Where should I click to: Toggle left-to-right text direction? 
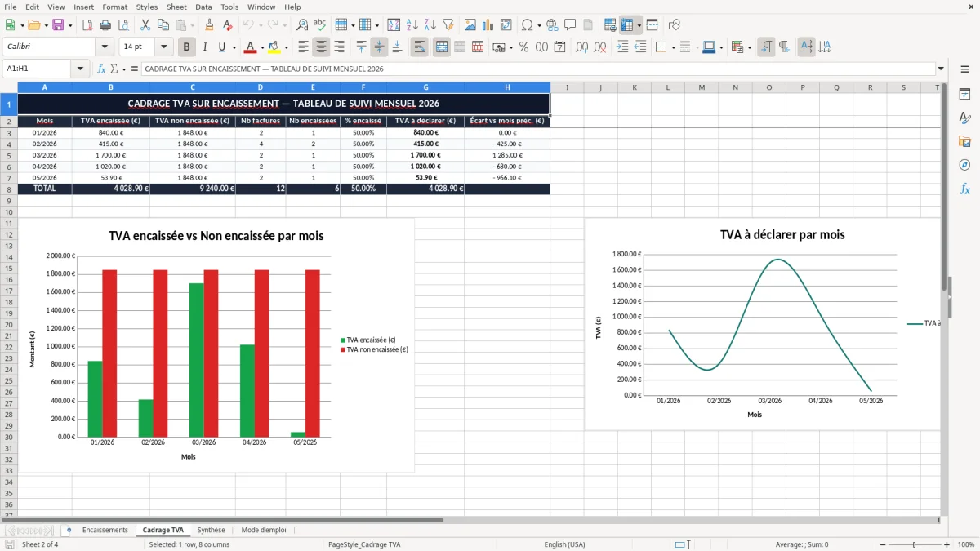click(x=766, y=47)
